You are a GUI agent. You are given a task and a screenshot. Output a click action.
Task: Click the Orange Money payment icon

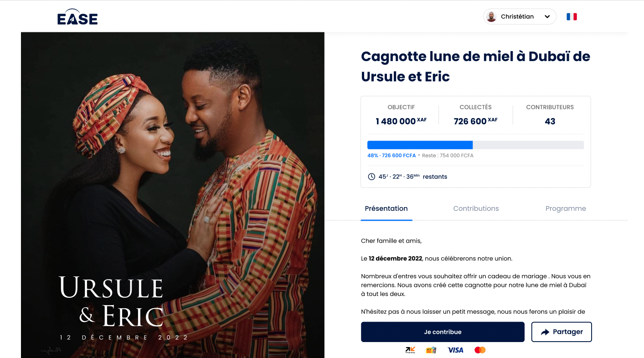coord(410,350)
